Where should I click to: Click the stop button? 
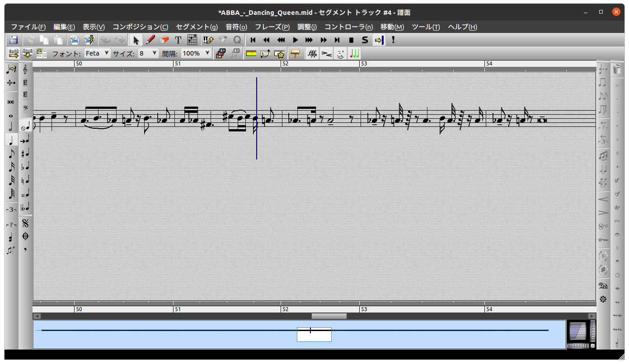tap(351, 40)
